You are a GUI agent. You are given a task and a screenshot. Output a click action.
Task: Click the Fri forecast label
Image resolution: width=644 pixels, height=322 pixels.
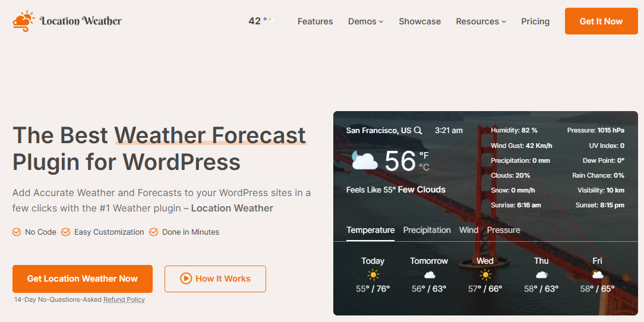(597, 261)
